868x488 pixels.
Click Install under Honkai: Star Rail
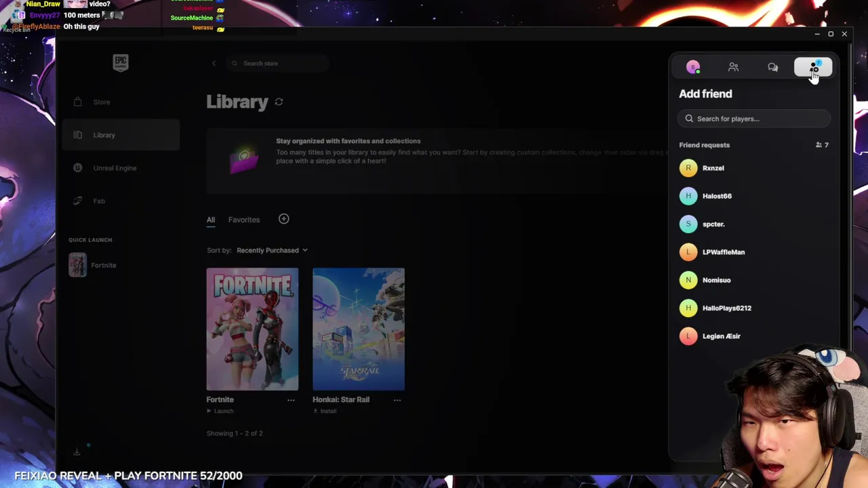tap(325, 411)
